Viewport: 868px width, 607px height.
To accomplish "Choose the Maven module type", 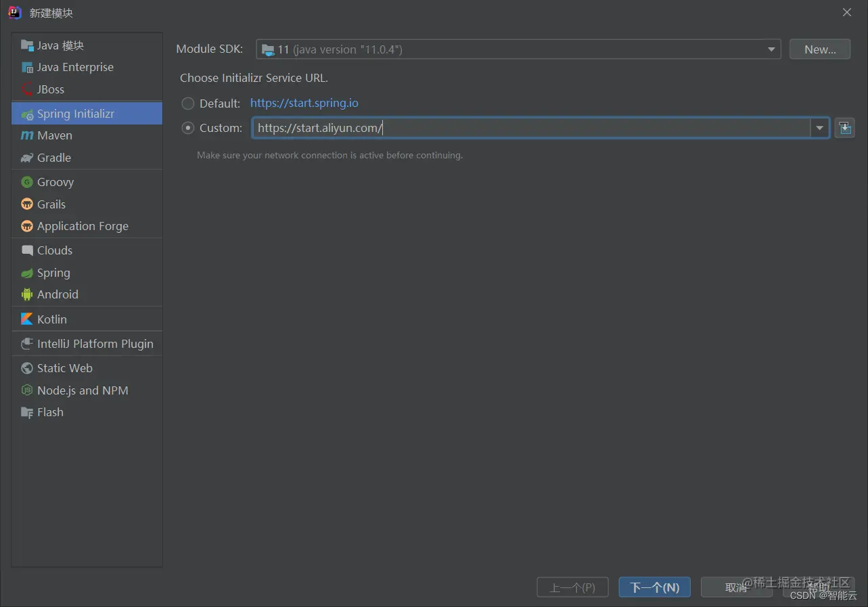I will coord(87,135).
